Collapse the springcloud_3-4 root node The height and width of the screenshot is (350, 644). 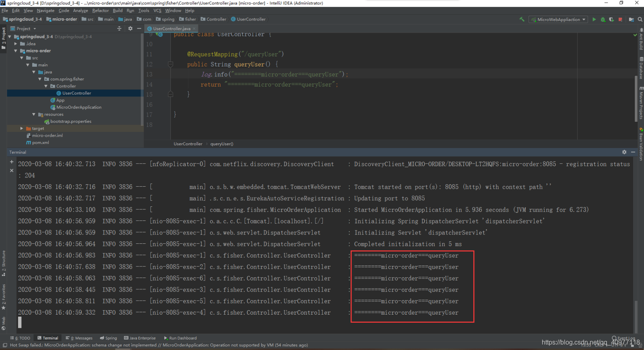click(x=10, y=37)
